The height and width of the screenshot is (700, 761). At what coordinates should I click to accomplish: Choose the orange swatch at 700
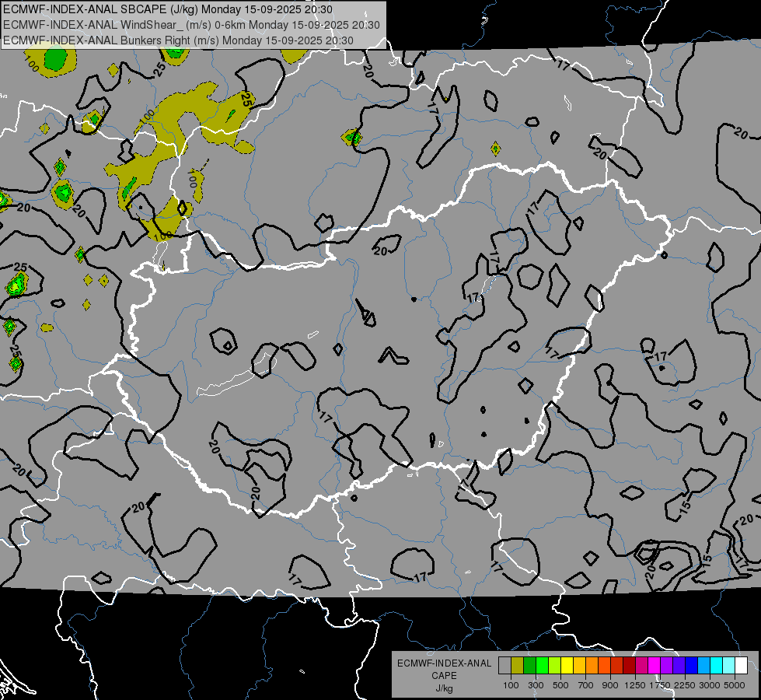592,665
